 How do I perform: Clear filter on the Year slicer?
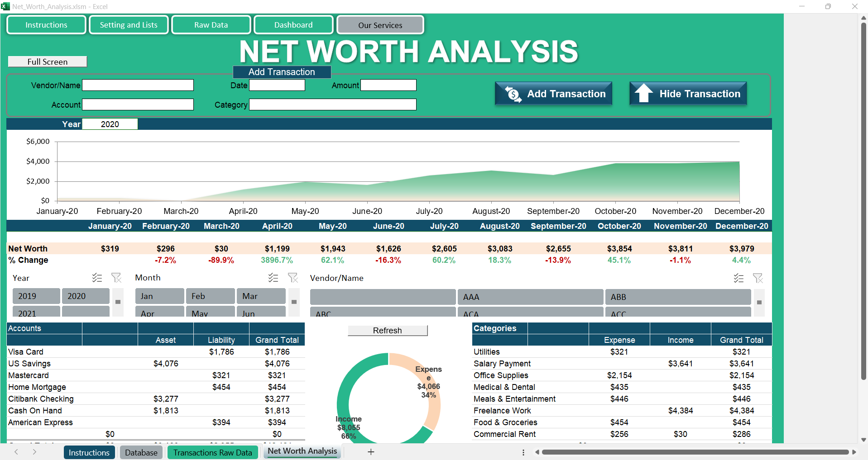116,278
